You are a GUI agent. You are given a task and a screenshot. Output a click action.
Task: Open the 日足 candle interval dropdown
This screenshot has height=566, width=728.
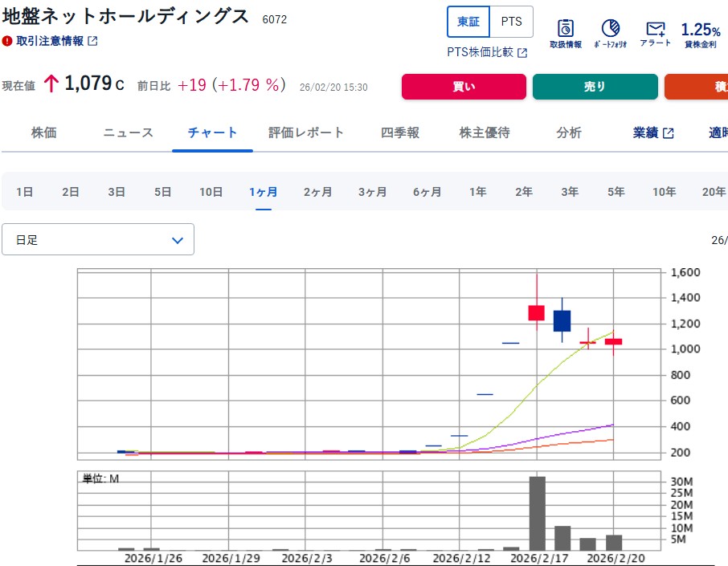click(98, 240)
